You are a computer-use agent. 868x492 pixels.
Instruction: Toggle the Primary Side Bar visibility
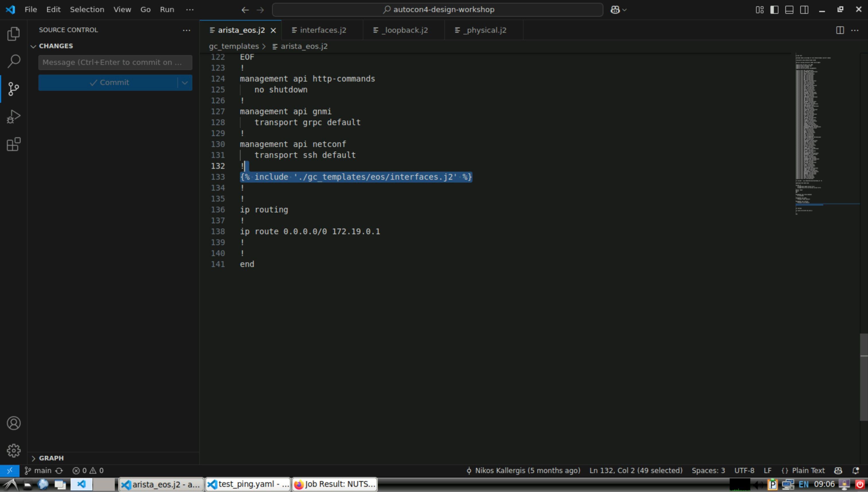click(x=774, y=10)
